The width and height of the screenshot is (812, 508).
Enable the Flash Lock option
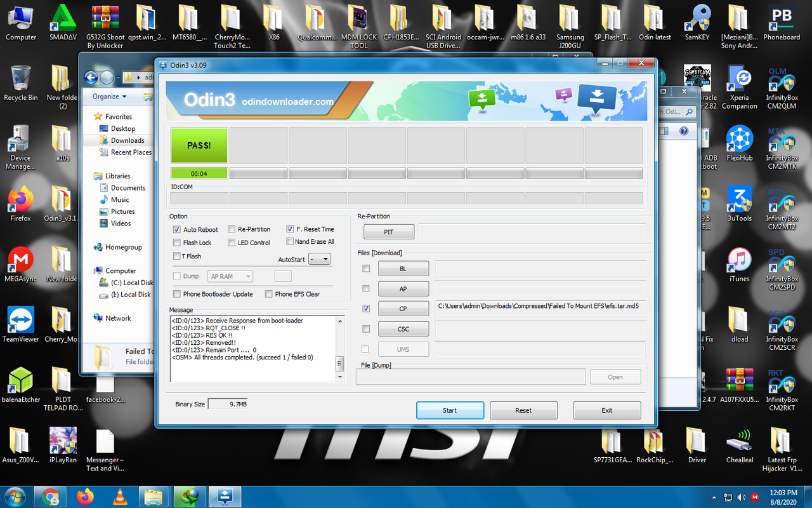[x=177, y=243]
